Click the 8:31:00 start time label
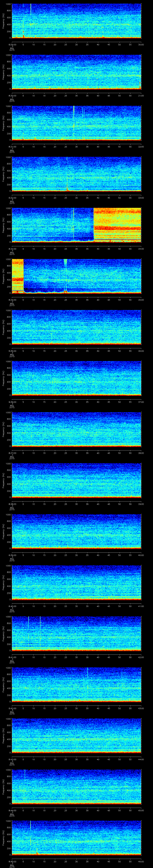The height and width of the screenshot is (868, 153). 12,147
